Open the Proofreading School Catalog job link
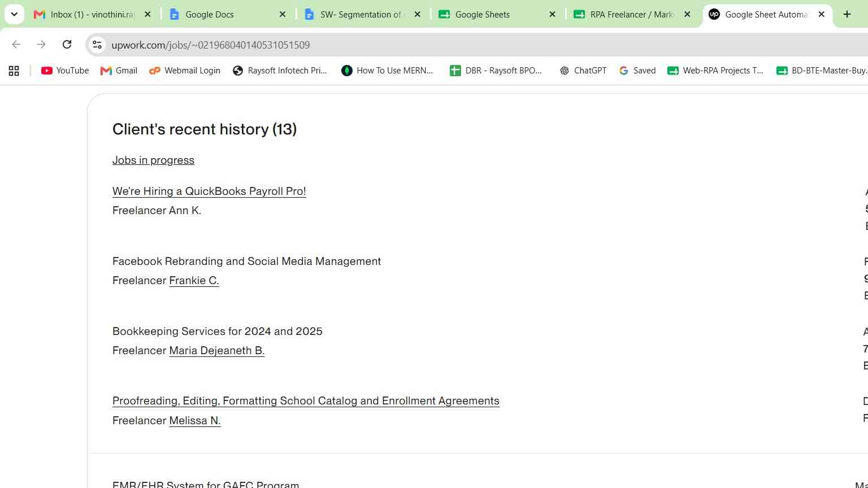This screenshot has width=868, height=488. tap(306, 401)
